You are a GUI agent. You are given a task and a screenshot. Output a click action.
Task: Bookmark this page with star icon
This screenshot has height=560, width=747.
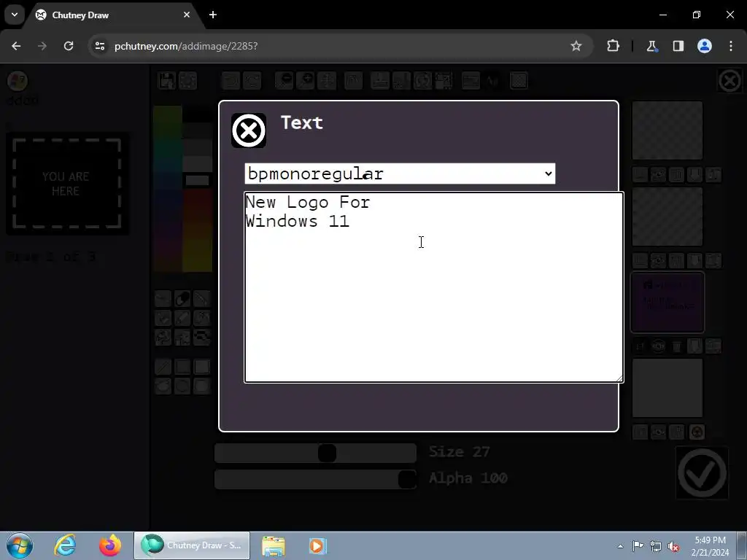point(576,46)
